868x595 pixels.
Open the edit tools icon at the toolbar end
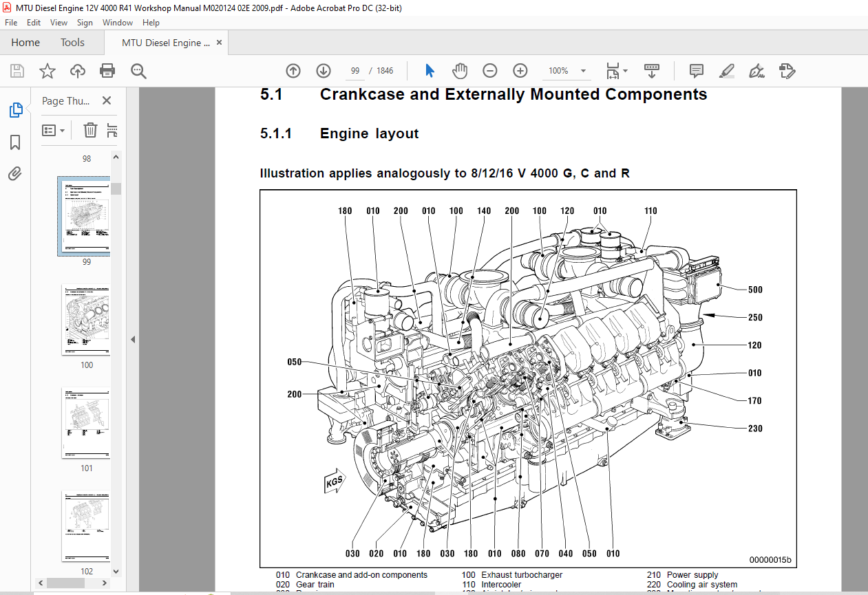[x=787, y=71]
